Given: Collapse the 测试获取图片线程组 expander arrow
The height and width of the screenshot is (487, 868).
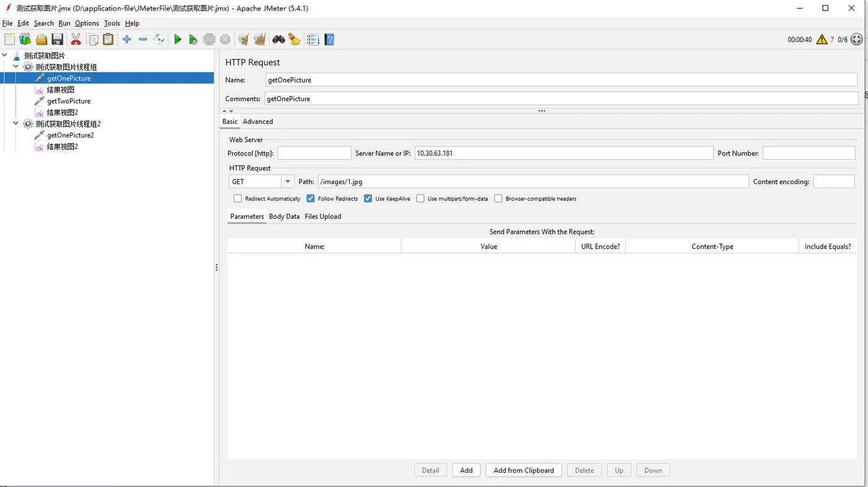Looking at the screenshot, I should point(16,67).
